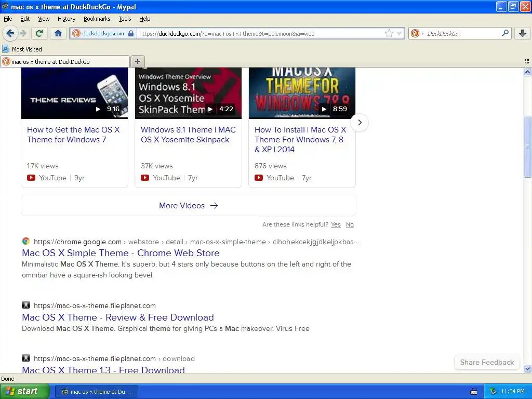
Task: Click the on-screen keyboard tray icon
Action: tap(474, 392)
